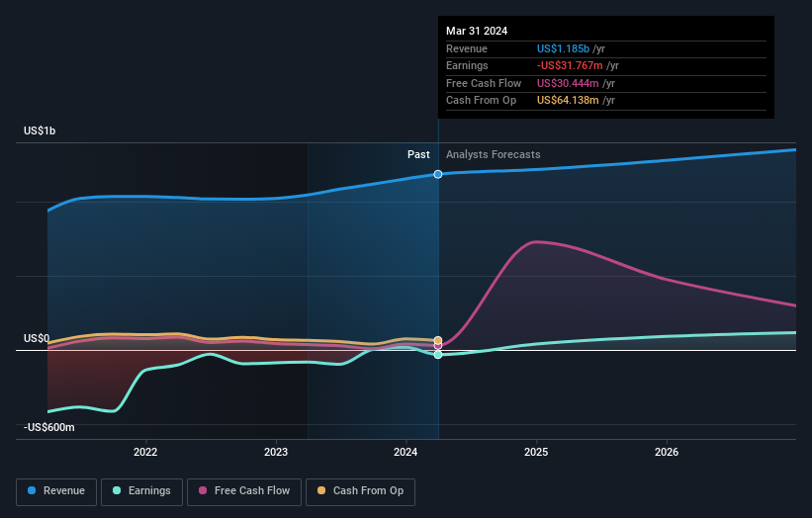Select the orange cash from op data point
812x518 pixels.
[x=438, y=340]
